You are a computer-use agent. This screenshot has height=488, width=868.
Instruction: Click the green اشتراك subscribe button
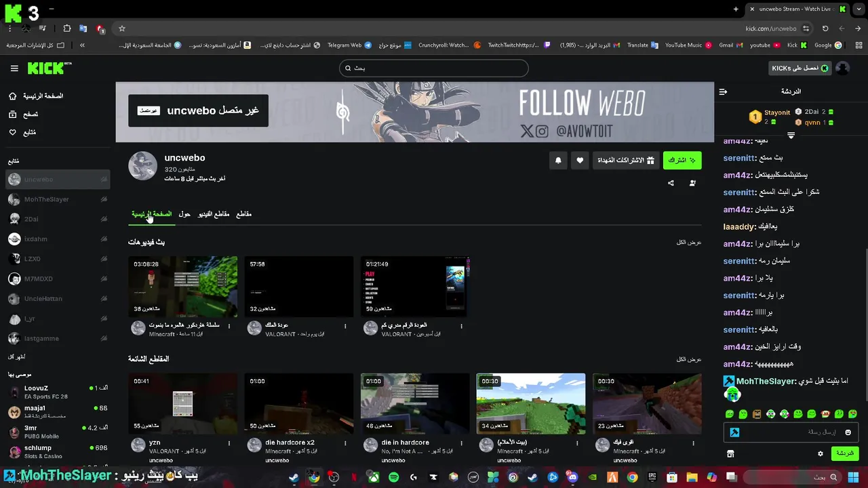click(682, 161)
